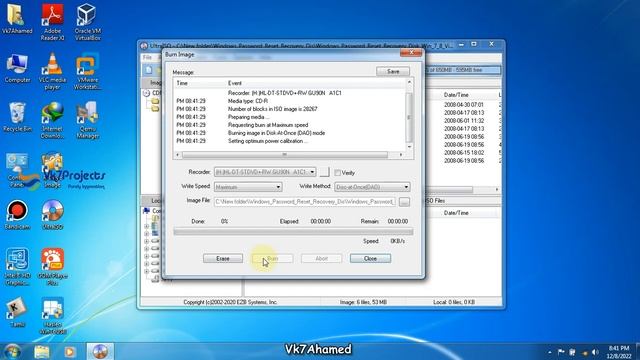Open Intel HD Graphics desktop shortcut
This screenshot has width=640, height=360.
pos(17,267)
